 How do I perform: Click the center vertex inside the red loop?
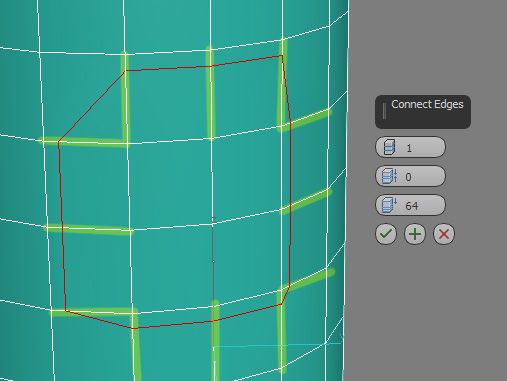point(212,224)
